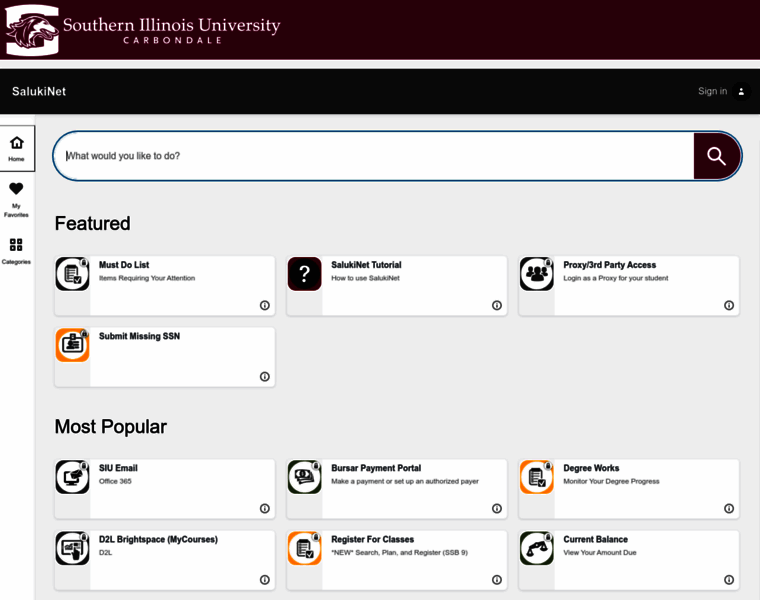Click the Proxy/3rd Party Access people icon

pyautogui.click(x=537, y=274)
